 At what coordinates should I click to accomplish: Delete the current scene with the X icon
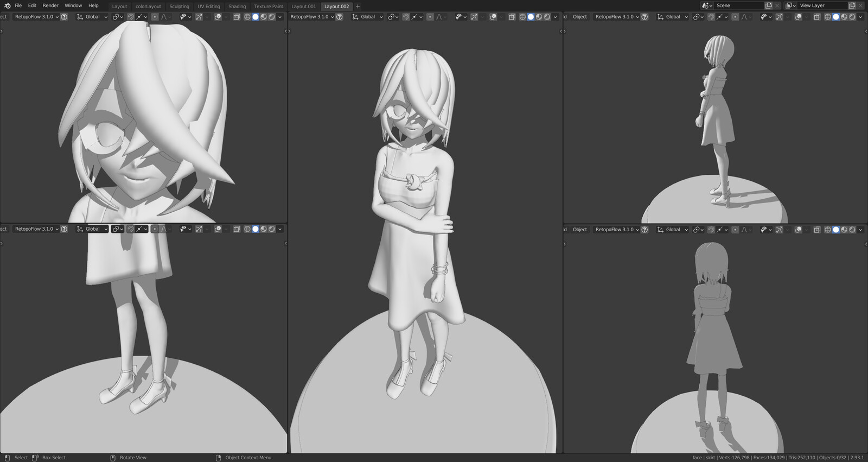point(777,5)
